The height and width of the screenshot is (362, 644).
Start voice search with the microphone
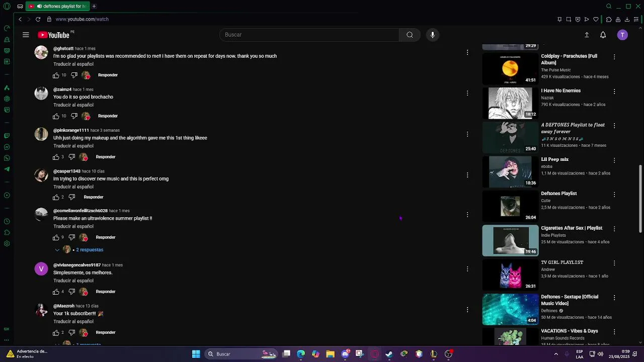[x=432, y=35]
